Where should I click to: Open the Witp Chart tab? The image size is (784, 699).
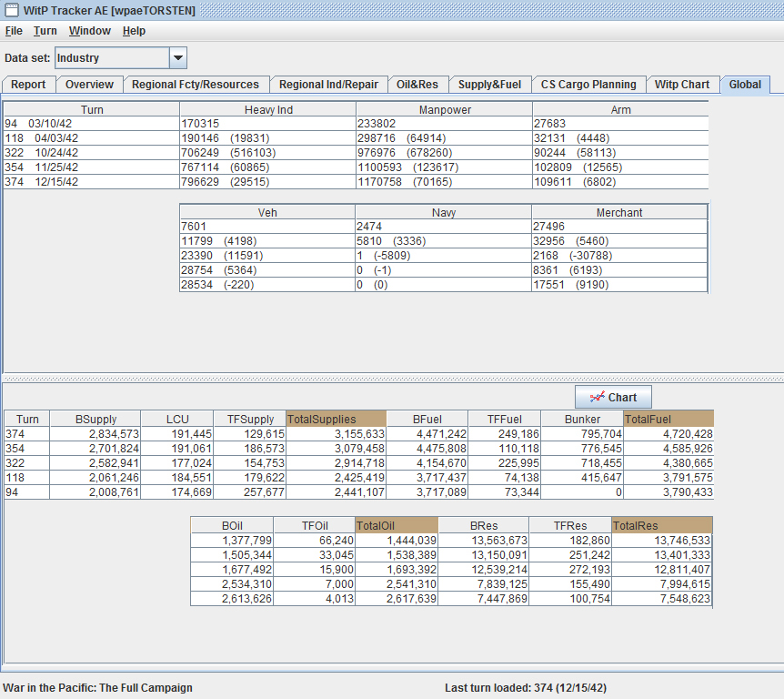tap(682, 85)
